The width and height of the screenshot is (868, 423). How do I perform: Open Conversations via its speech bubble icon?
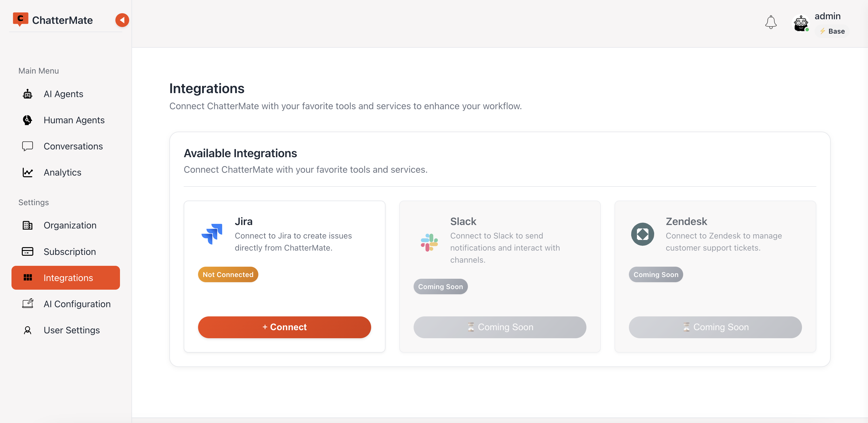[x=27, y=146]
